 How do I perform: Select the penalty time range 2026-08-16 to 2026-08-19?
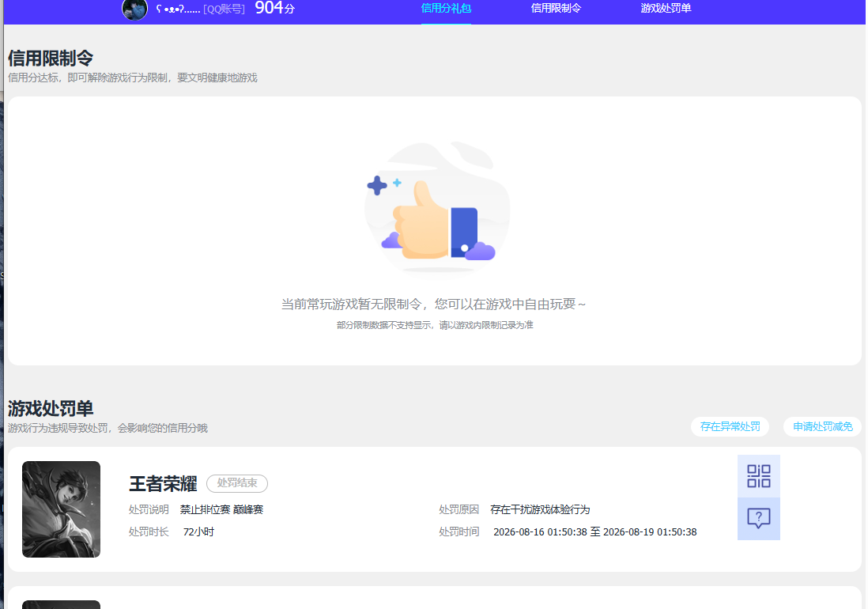coord(595,532)
